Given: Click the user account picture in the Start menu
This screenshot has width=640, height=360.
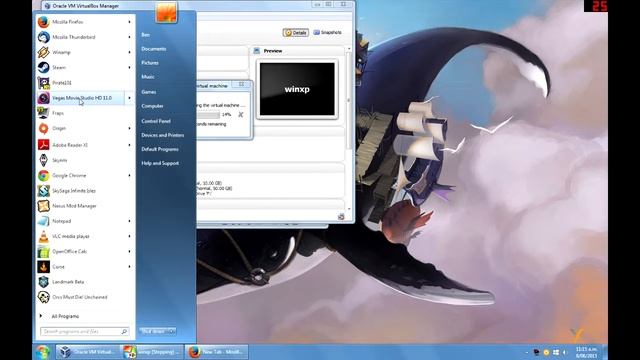Looking at the screenshot, I should 166,12.
